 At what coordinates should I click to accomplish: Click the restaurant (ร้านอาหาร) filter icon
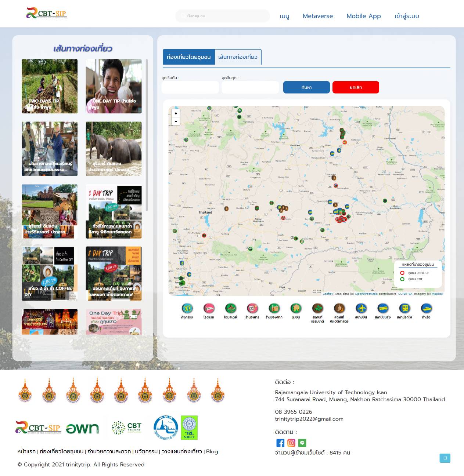point(252,309)
